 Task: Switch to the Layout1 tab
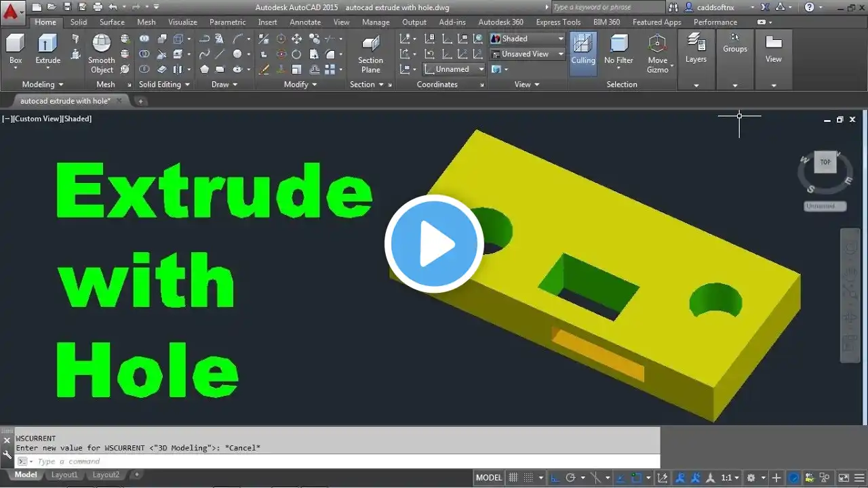coord(64,475)
